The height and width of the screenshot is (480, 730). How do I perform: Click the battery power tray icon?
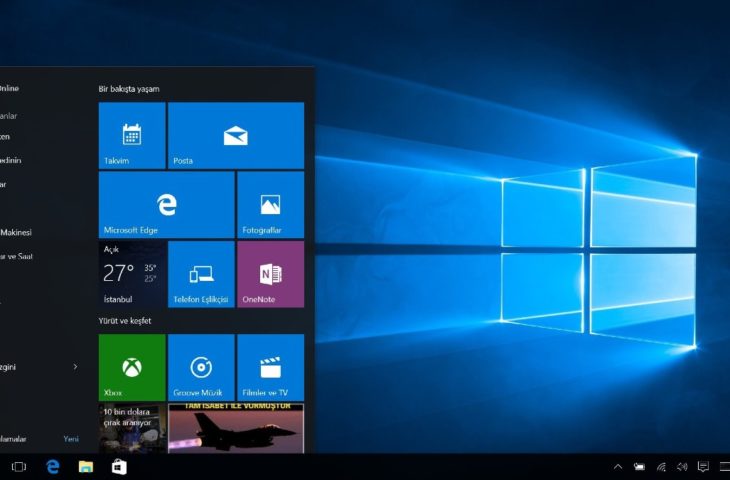pyautogui.click(x=640, y=466)
